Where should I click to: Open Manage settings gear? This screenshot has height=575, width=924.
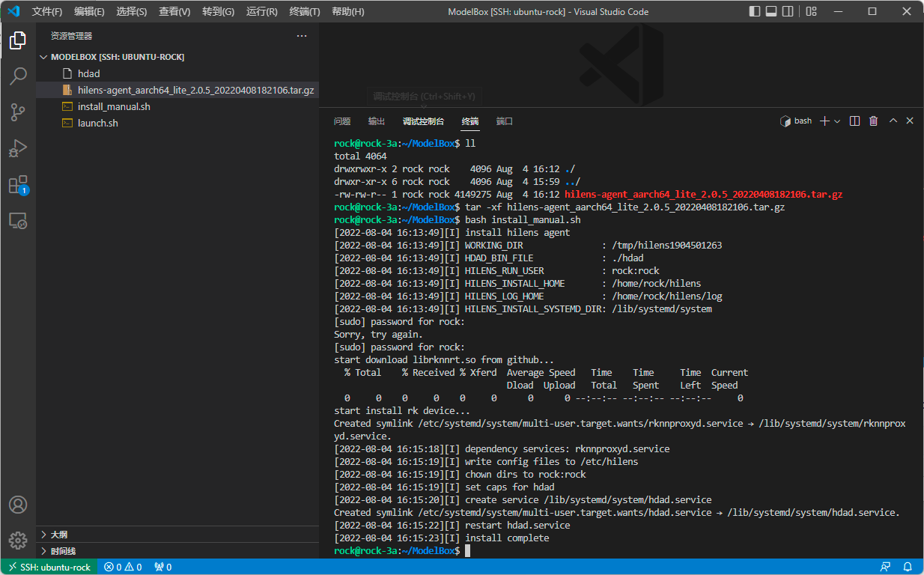(18, 540)
